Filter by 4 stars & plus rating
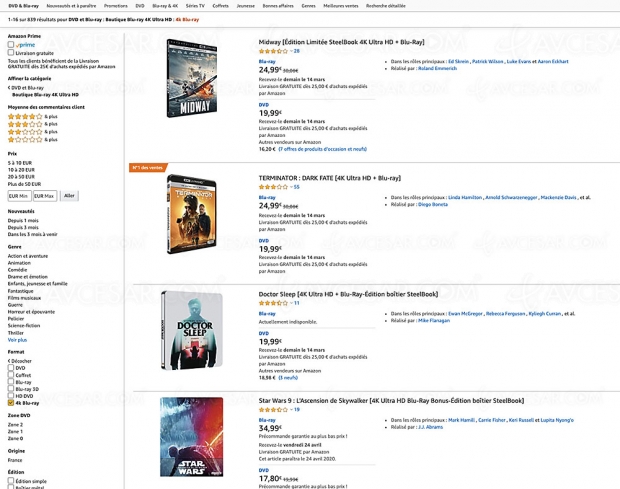Viewport: 620px width, 489px height. [x=32, y=117]
